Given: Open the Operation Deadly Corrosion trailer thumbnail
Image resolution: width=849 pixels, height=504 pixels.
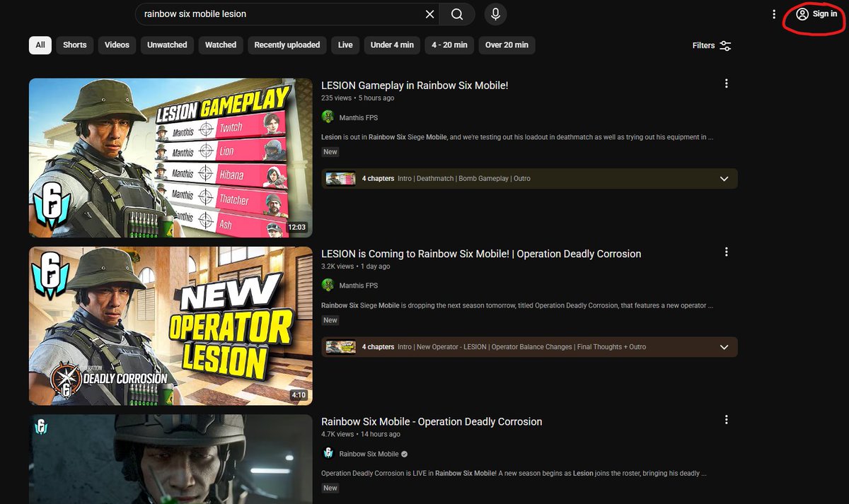Looking at the screenshot, I should click(171, 459).
